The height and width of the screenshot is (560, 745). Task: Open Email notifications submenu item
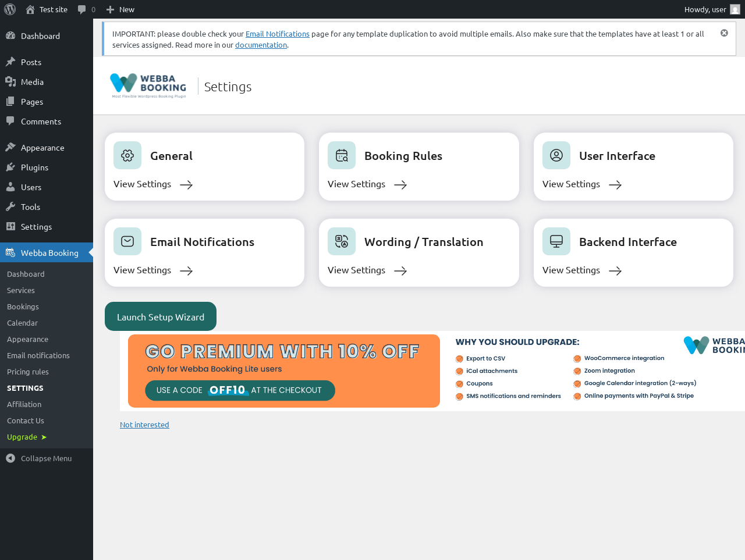click(x=38, y=355)
